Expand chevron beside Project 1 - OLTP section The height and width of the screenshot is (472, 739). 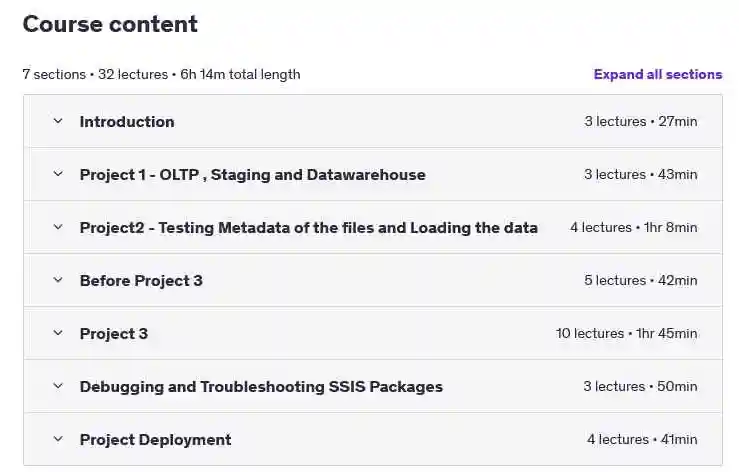pos(58,174)
